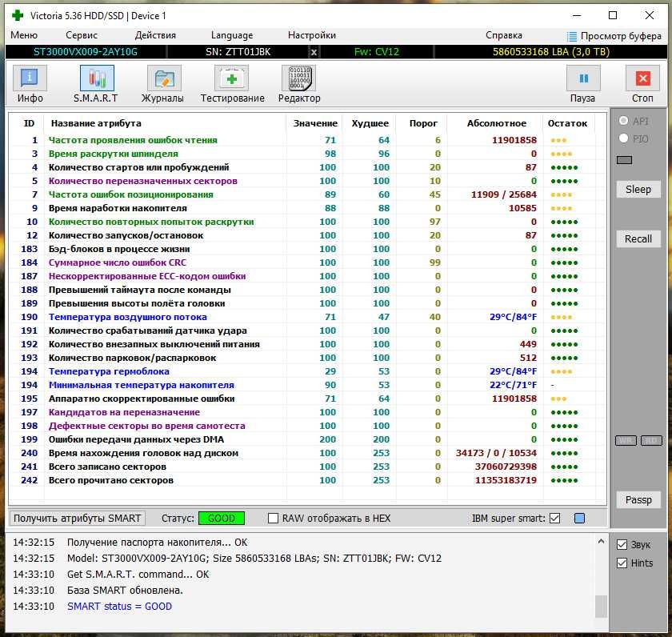Switch to the Тестирование testing section
The image size is (672, 637).
click(x=231, y=78)
